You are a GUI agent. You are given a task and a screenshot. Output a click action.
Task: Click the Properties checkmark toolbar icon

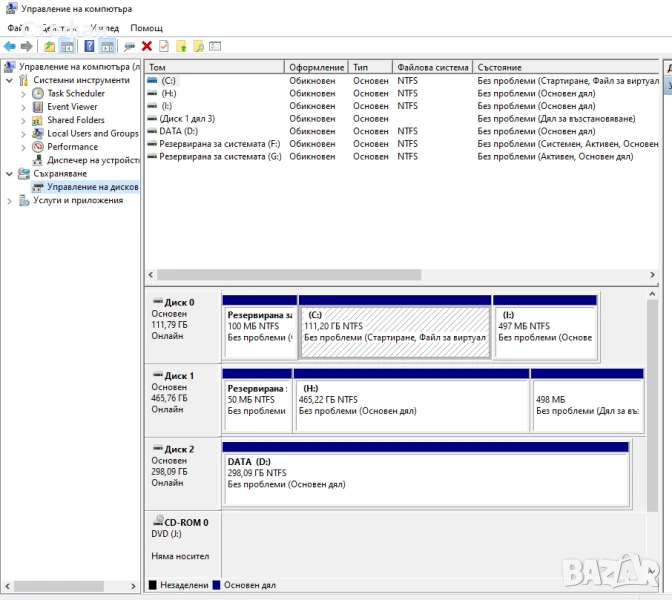click(x=164, y=46)
